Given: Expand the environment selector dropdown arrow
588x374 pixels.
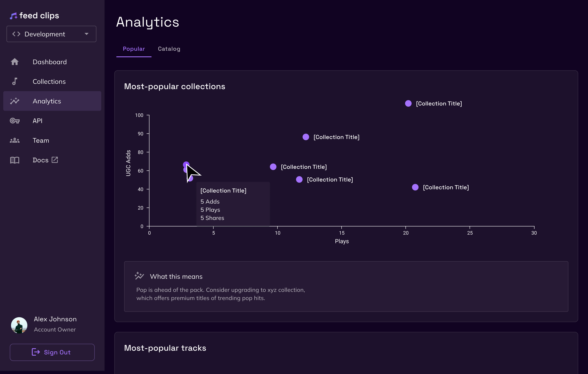Looking at the screenshot, I should click(x=86, y=34).
